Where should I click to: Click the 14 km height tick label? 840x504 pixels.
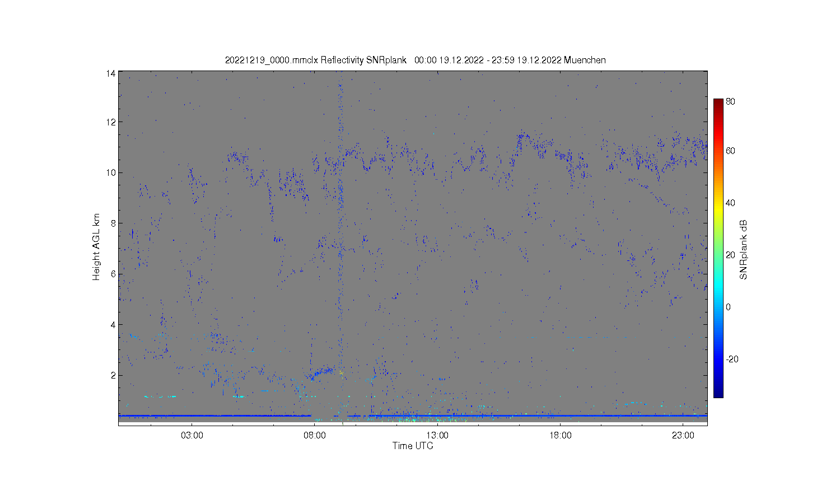pyautogui.click(x=111, y=73)
